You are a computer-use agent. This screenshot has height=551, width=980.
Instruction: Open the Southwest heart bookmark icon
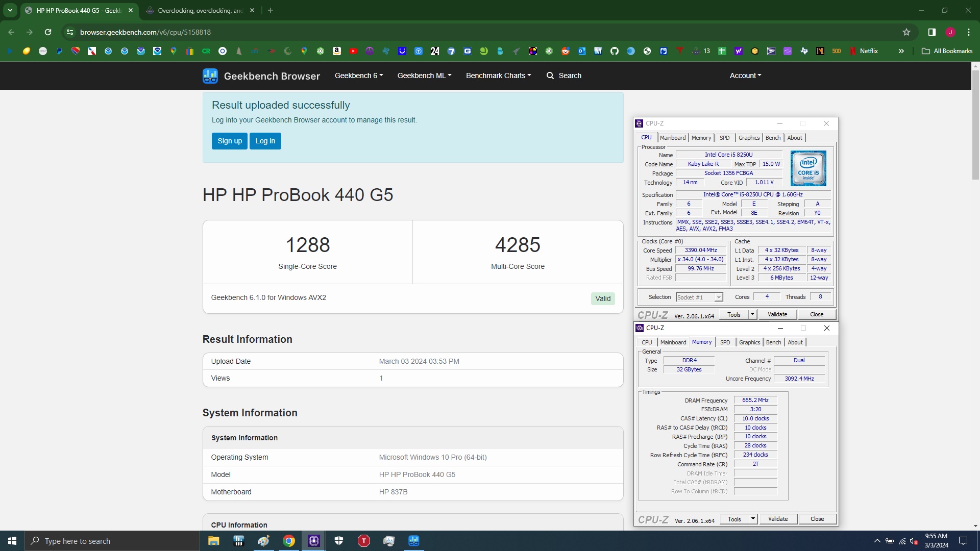pyautogui.click(x=76, y=51)
